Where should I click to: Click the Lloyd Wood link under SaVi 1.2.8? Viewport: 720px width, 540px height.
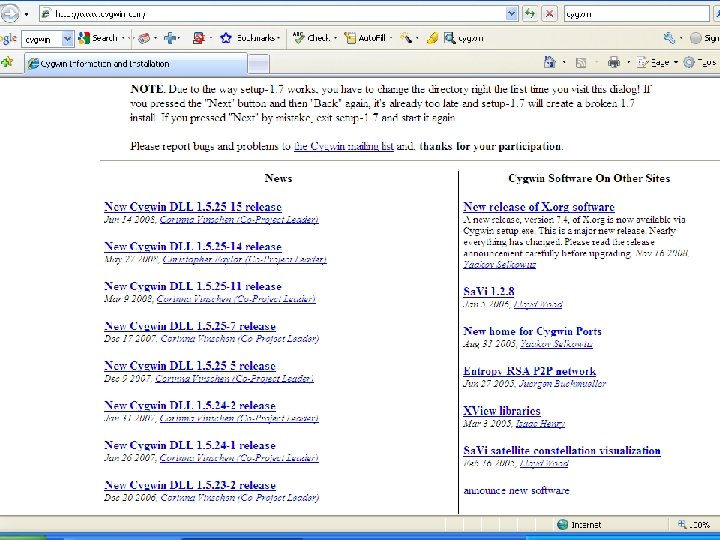(x=538, y=304)
